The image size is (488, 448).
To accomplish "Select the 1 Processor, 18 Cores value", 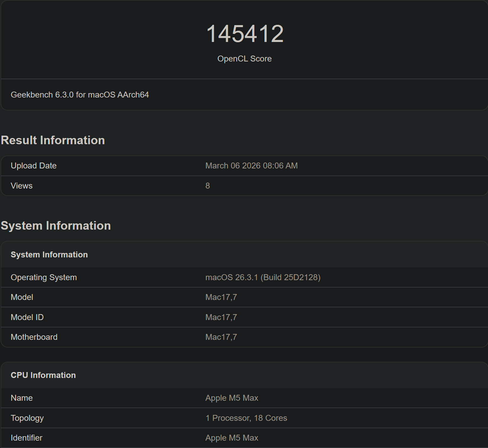I will tap(246, 418).
